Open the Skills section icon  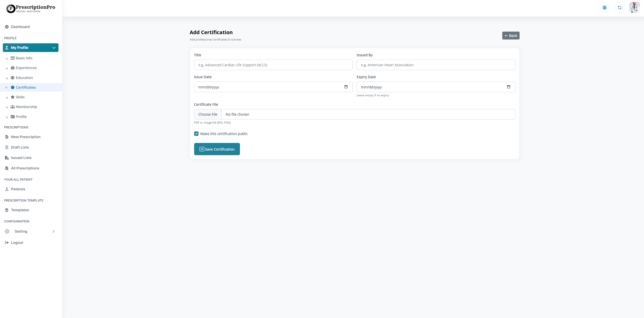pyautogui.click(x=12, y=97)
